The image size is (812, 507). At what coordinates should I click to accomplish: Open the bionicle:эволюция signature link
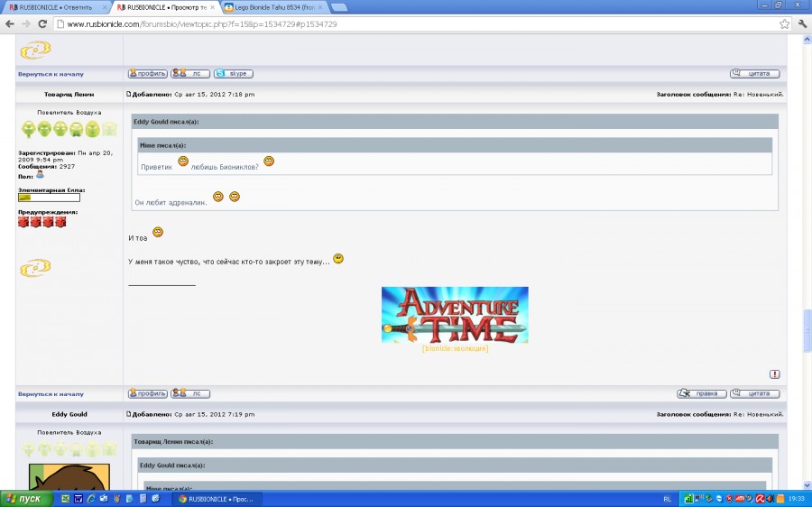click(x=456, y=348)
